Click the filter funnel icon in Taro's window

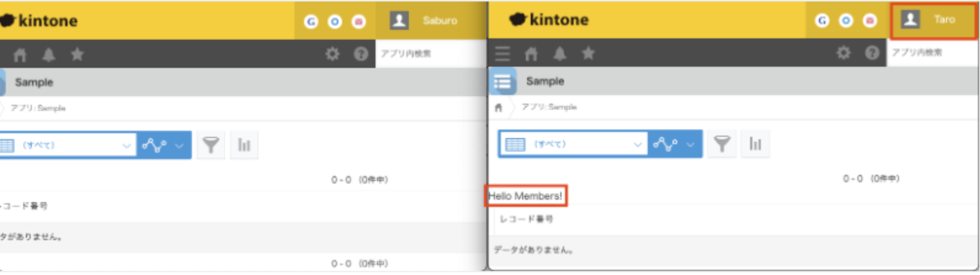[x=722, y=144]
